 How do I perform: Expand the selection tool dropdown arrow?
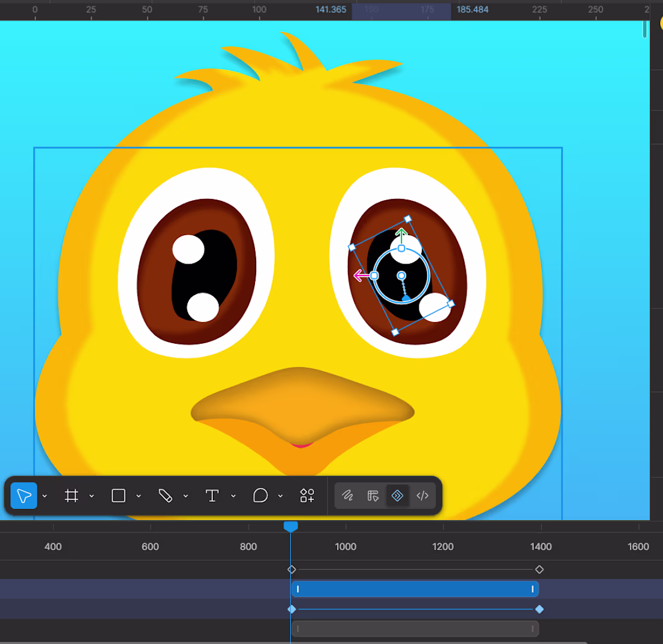[45, 496]
